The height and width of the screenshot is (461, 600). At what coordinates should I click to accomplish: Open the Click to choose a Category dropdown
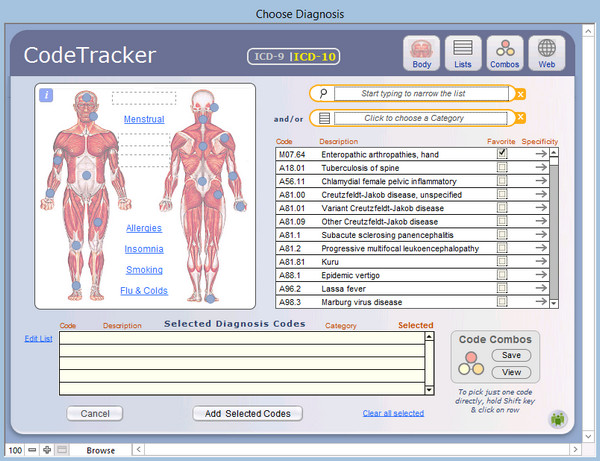[420, 118]
